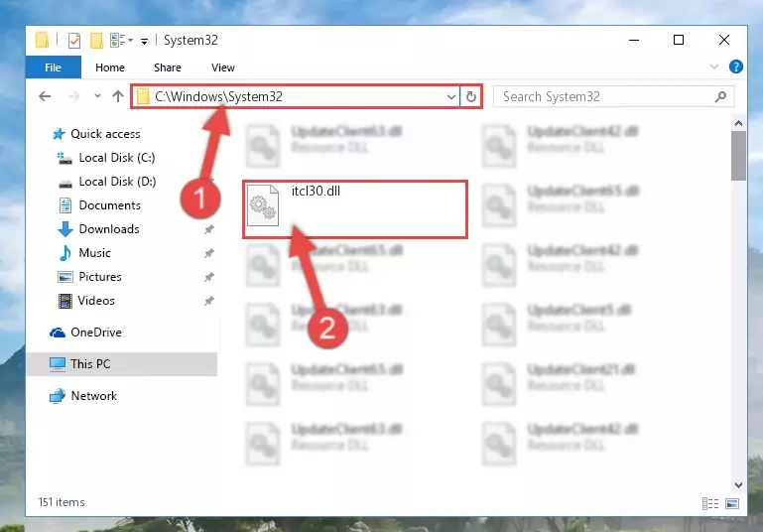Open Local Disk (C:) in sidebar

[117, 158]
